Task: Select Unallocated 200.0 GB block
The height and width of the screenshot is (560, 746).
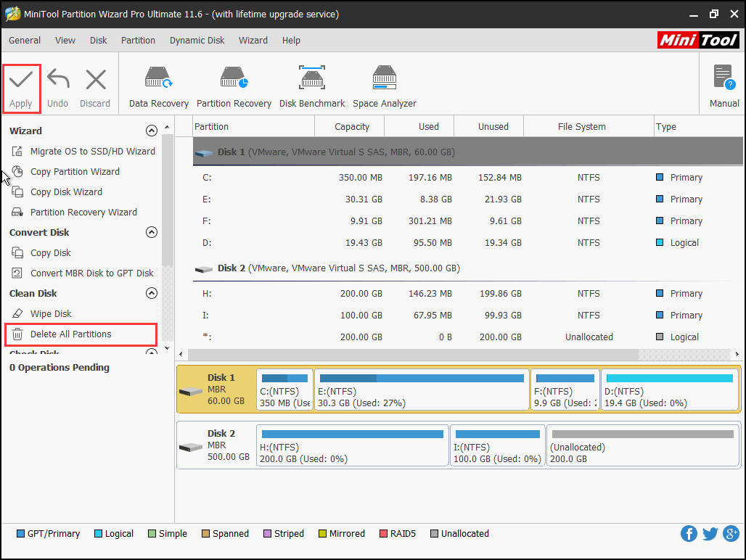Action: coord(642,445)
